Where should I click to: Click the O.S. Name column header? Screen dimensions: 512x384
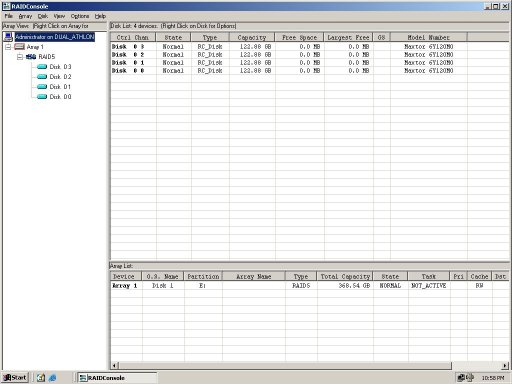(163, 276)
